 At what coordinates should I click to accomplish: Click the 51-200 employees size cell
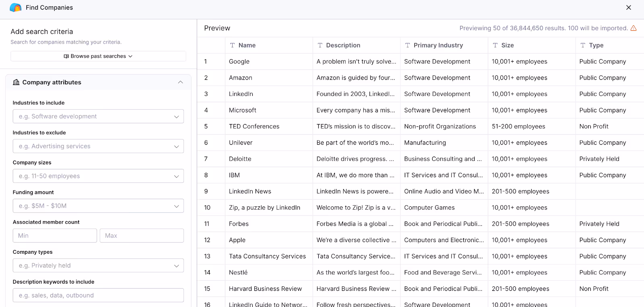point(532,127)
